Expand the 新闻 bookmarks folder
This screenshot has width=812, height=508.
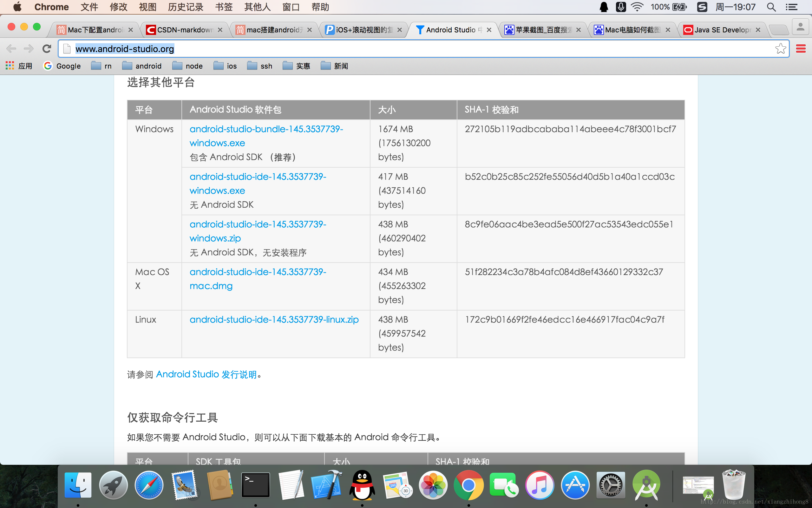[335, 66]
